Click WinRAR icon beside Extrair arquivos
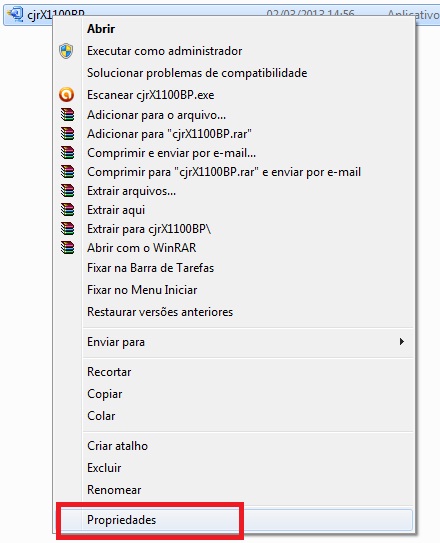 pyautogui.click(x=67, y=190)
